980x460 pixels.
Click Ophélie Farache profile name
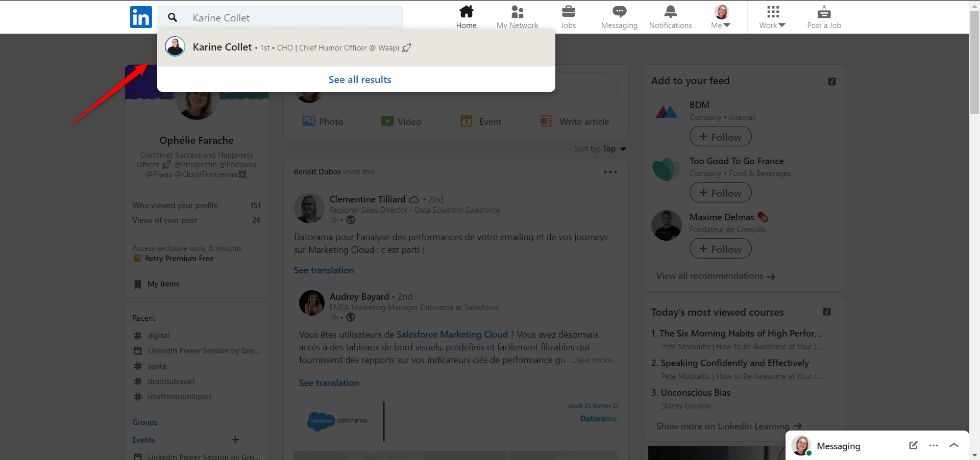197,140
